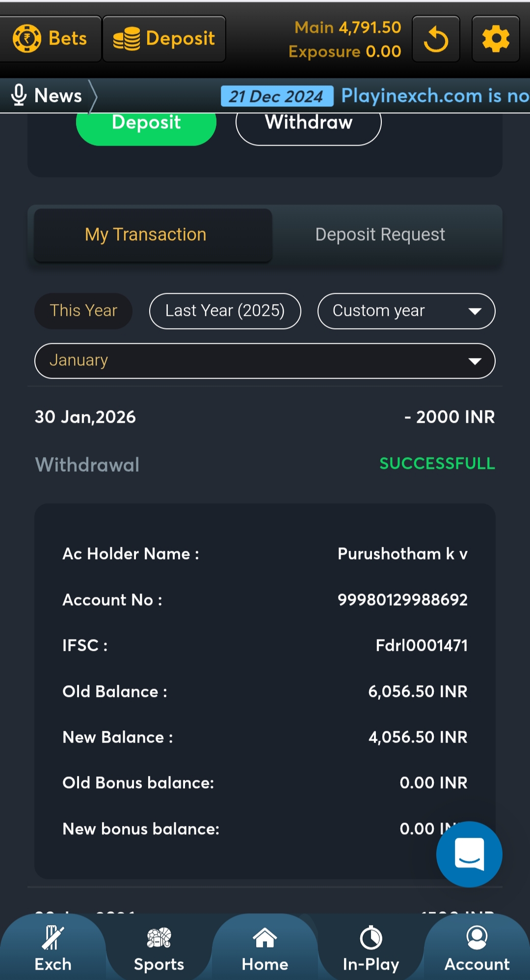
Task: Open Bets from the top bar
Action: [50, 39]
